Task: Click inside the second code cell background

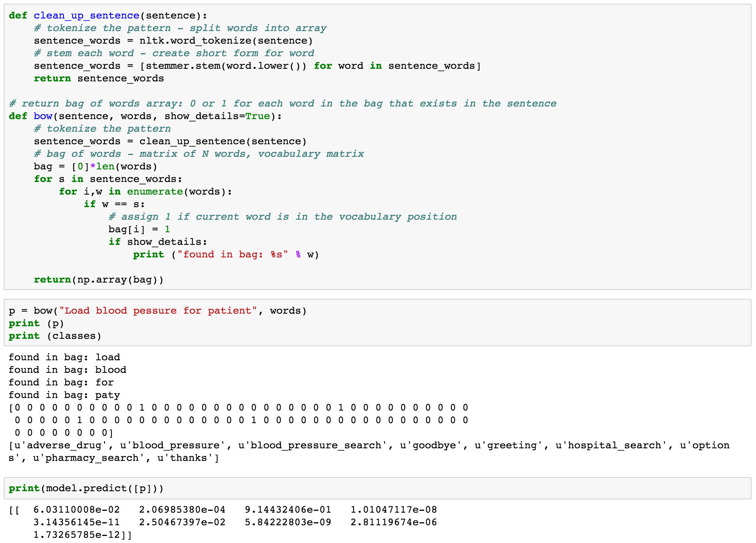Action: coord(518,323)
